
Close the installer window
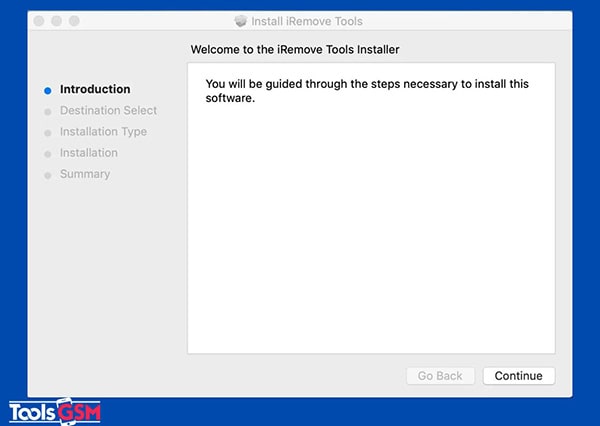point(39,21)
